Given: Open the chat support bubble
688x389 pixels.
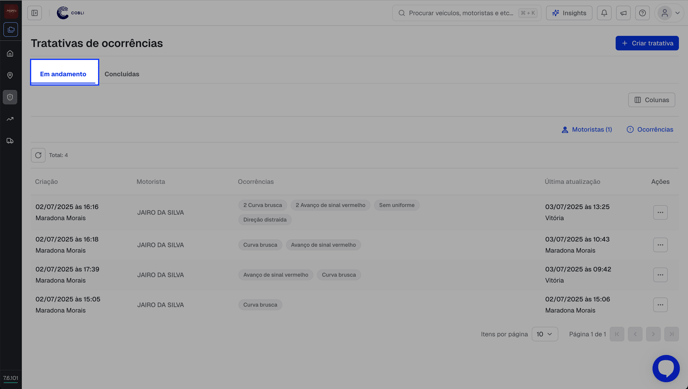Looking at the screenshot, I should click(666, 368).
